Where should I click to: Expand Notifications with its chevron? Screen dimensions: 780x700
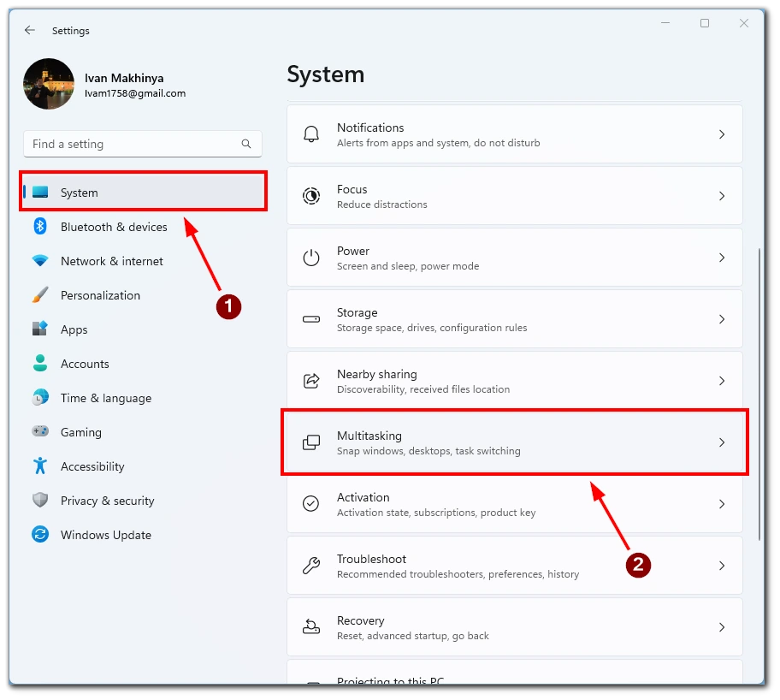[x=722, y=134]
